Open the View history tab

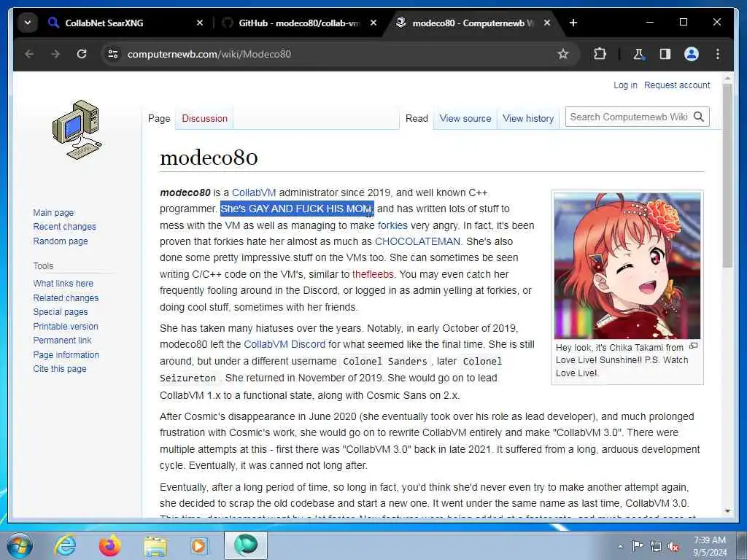[528, 119]
